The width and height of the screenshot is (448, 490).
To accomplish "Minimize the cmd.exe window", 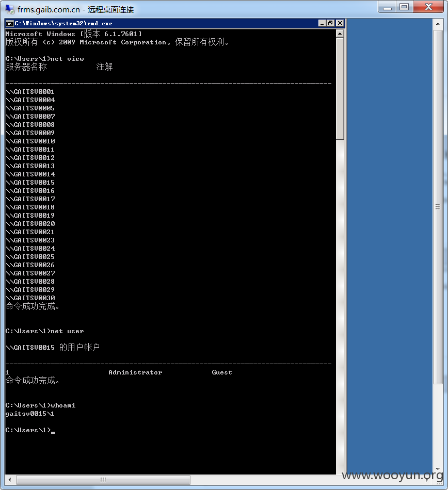I will 322,23.
